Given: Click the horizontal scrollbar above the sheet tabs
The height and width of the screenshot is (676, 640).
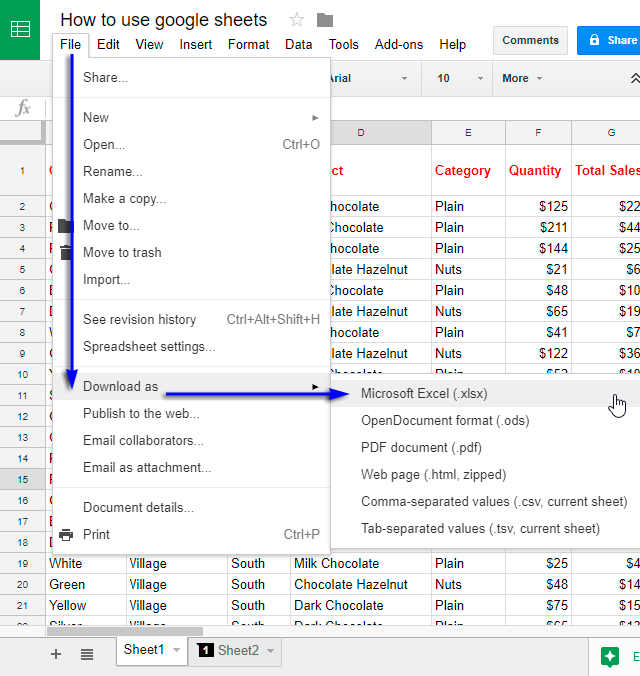Looking at the screenshot, I should [x=125, y=632].
